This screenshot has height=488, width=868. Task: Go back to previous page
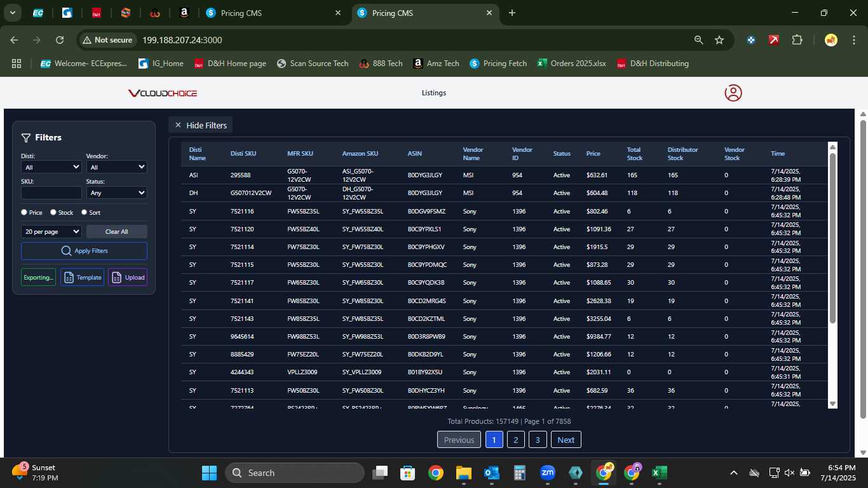pos(14,40)
